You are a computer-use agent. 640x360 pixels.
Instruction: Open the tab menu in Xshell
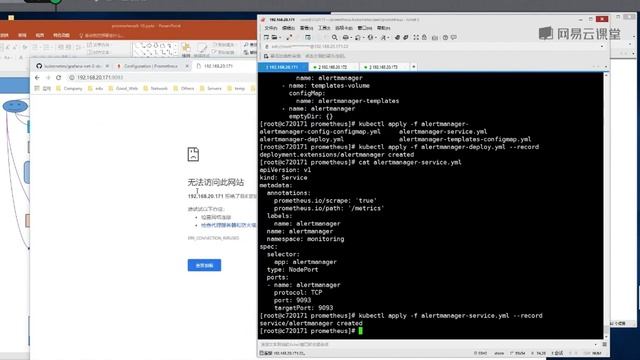pyautogui.click(x=344, y=28)
